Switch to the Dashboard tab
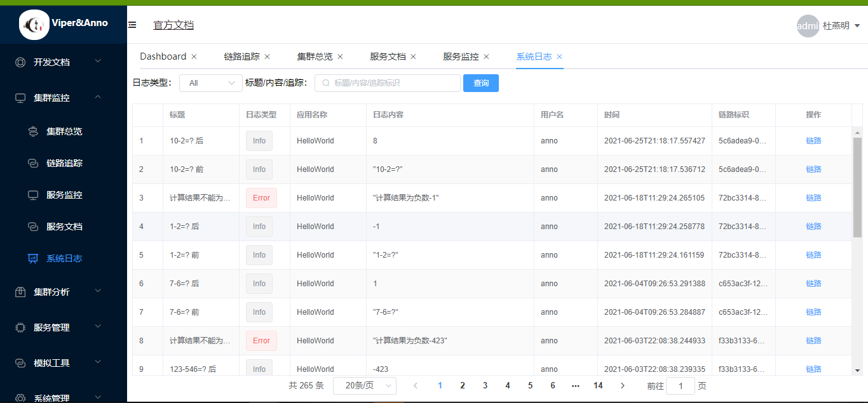This screenshot has width=868, height=403. click(163, 56)
